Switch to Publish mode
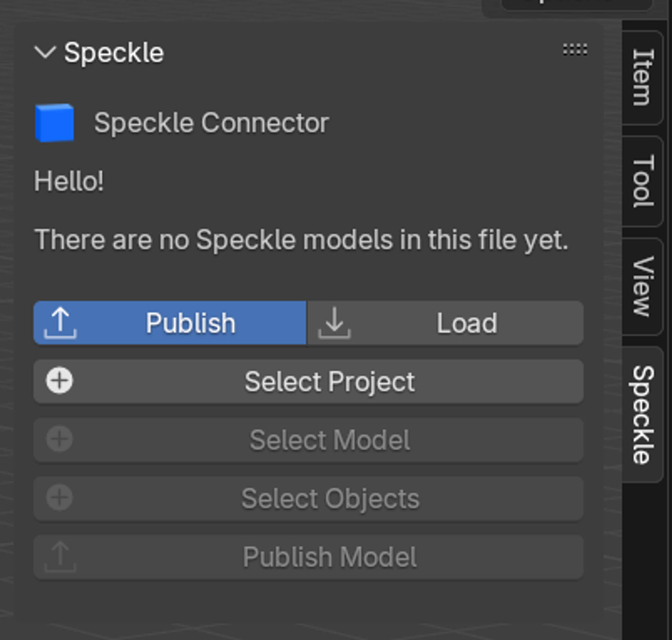672x640 pixels. pos(170,323)
